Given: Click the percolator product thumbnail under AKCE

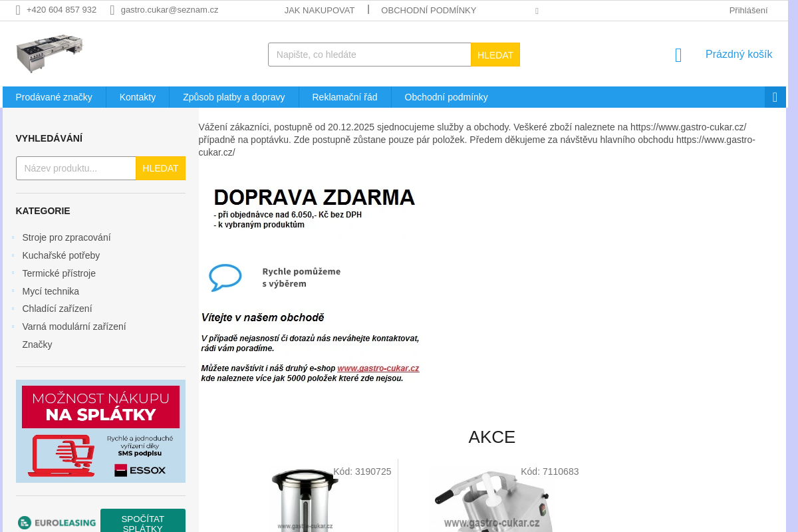Looking at the screenshot, I should click(x=304, y=500).
